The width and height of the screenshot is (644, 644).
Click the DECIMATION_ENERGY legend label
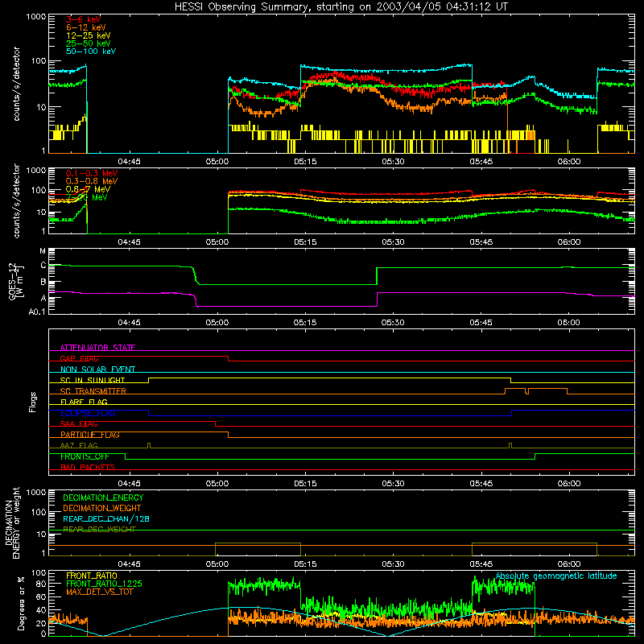[x=103, y=497]
